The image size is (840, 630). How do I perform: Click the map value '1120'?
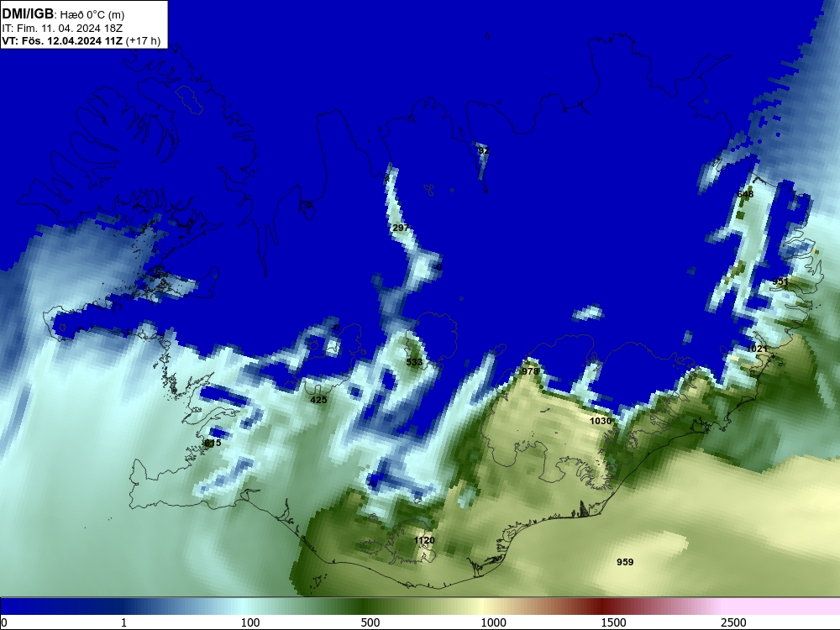pos(424,540)
